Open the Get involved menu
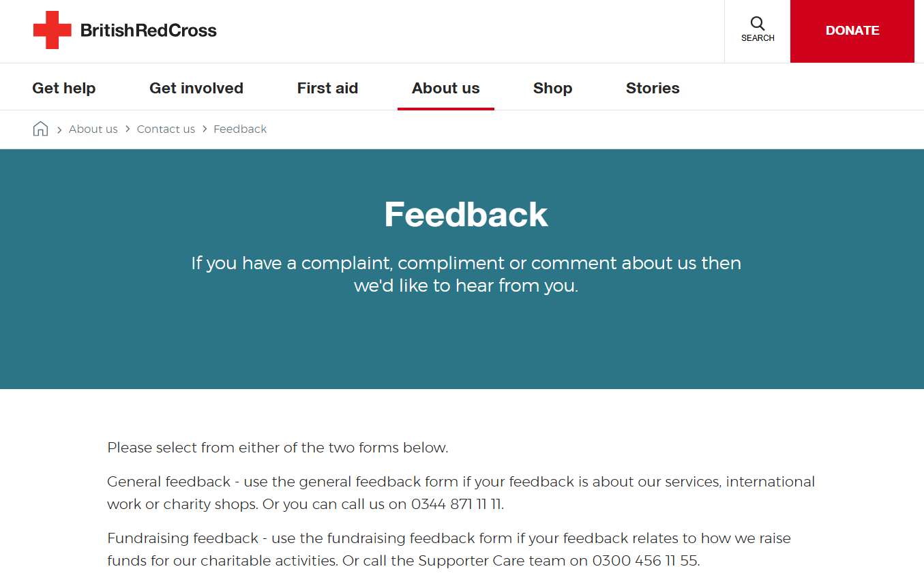Screen dimensions: 924x586 coord(196,88)
